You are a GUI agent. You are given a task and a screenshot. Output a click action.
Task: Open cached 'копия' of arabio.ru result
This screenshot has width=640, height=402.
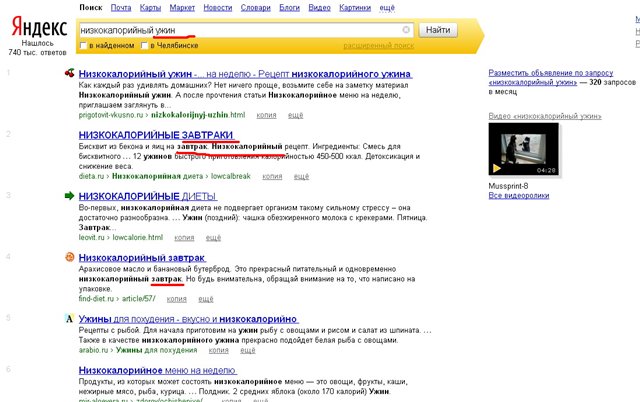point(218,350)
